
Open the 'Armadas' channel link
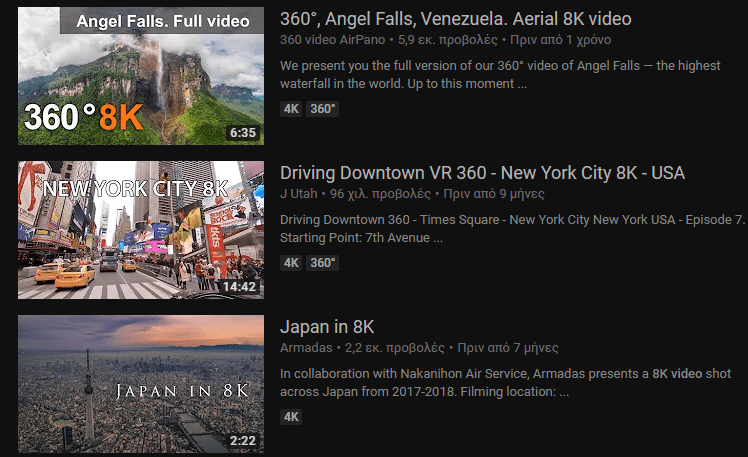pyautogui.click(x=306, y=348)
